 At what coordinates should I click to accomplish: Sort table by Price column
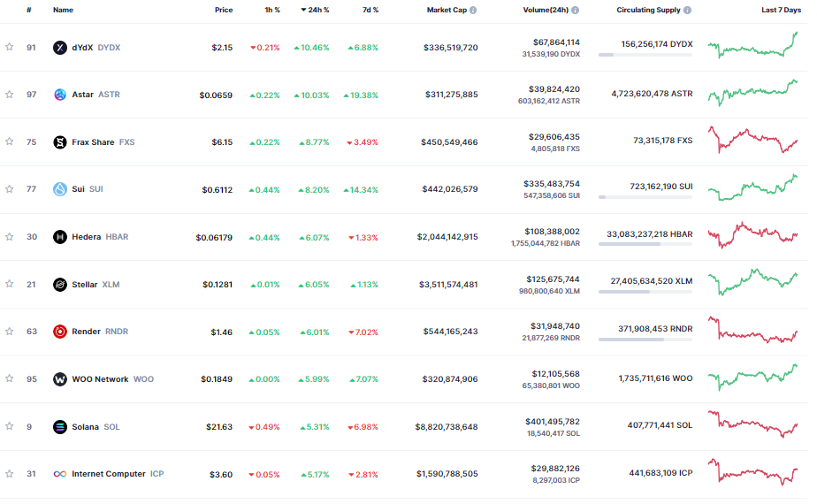tap(224, 10)
